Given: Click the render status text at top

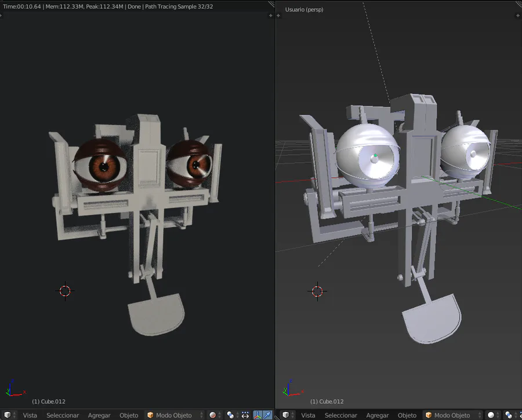Looking at the screenshot, I should [x=108, y=6].
